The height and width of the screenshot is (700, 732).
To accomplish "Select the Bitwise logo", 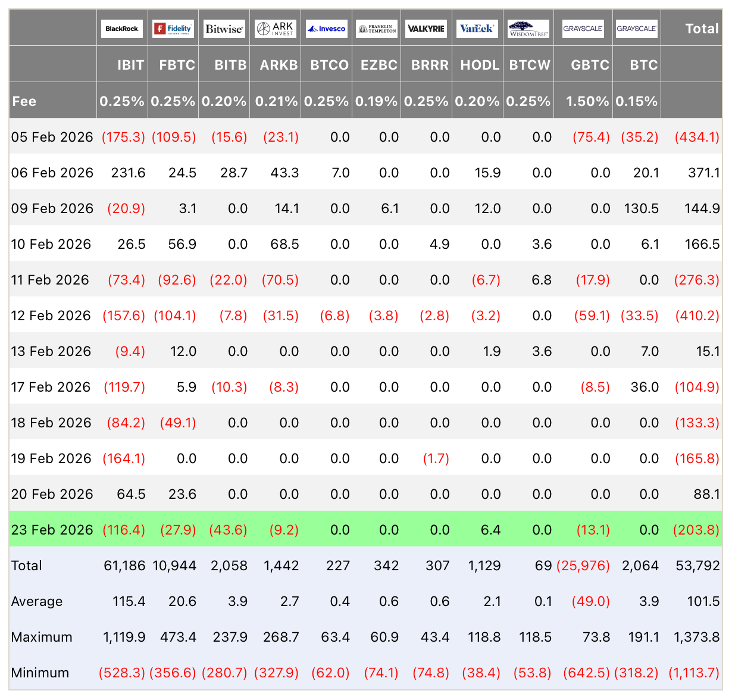I will (224, 29).
